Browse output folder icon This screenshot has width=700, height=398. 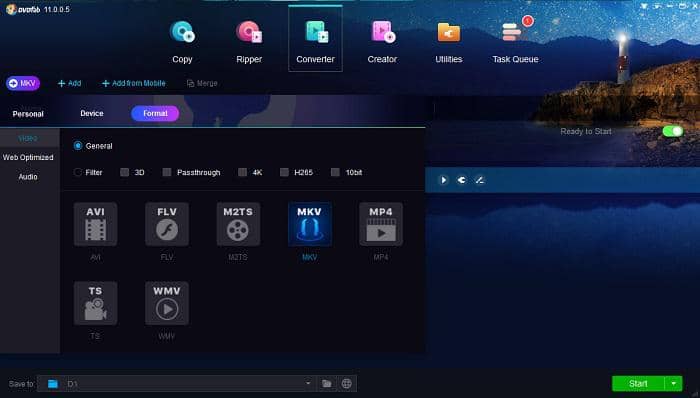tap(327, 383)
